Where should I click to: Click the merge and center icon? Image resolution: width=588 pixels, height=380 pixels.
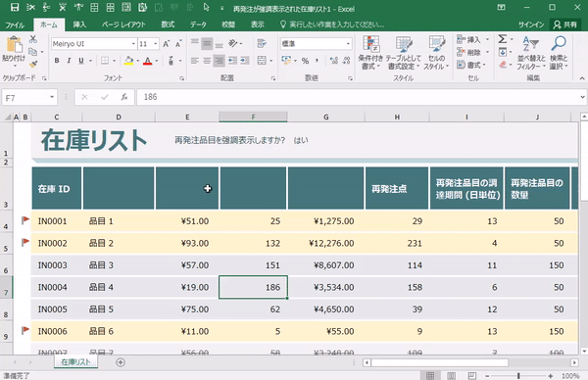(262, 61)
